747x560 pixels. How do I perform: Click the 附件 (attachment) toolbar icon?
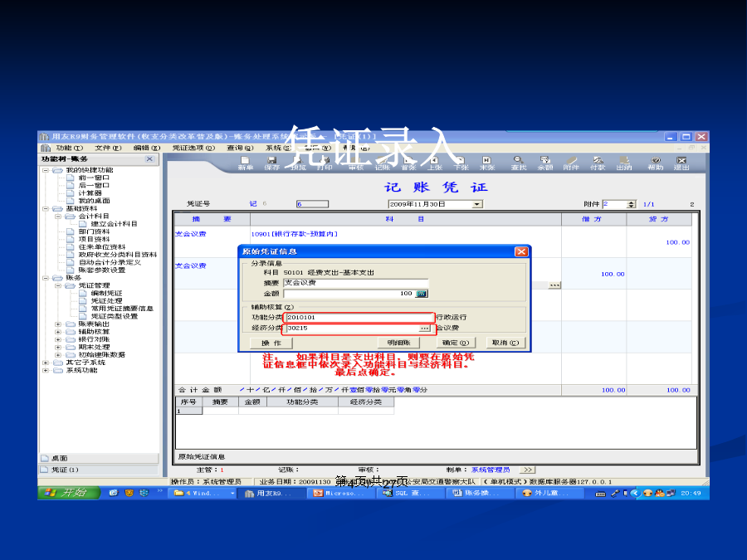click(x=571, y=163)
